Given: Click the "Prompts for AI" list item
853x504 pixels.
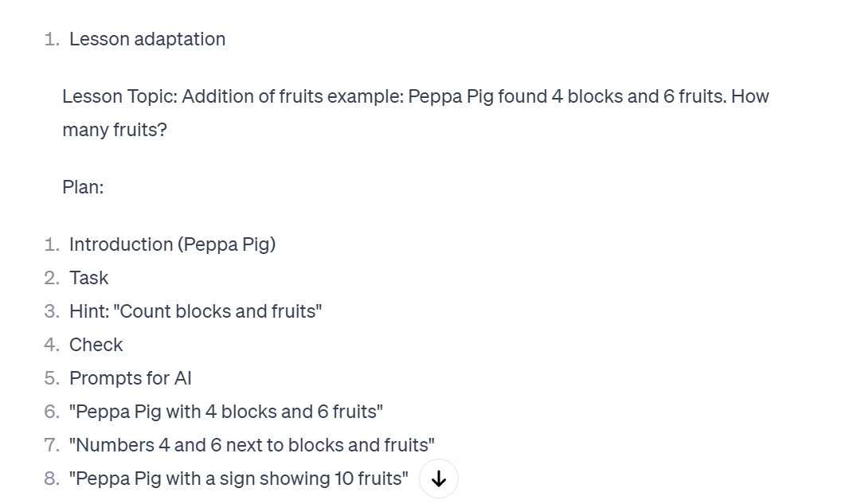Looking at the screenshot, I should click(130, 378).
